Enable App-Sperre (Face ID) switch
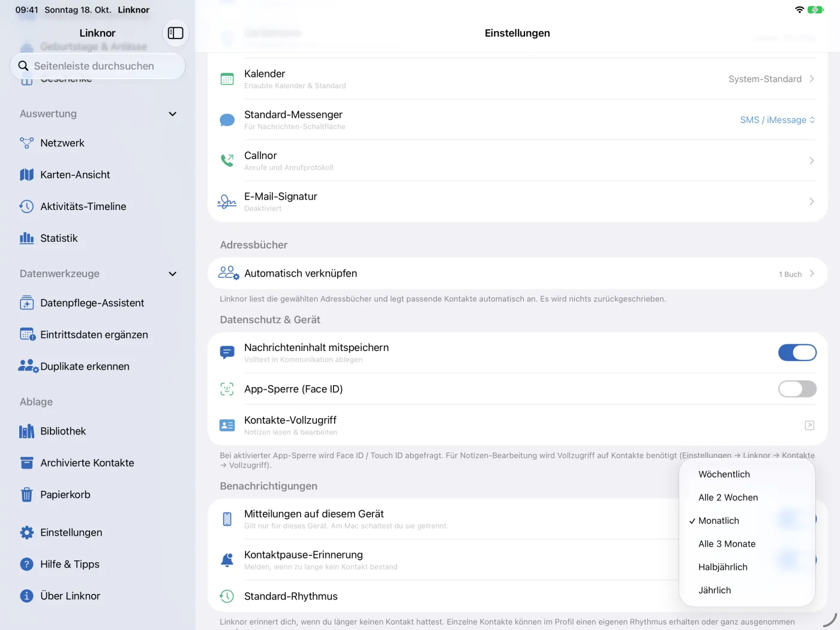840x630 pixels. pyautogui.click(x=797, y=389)
